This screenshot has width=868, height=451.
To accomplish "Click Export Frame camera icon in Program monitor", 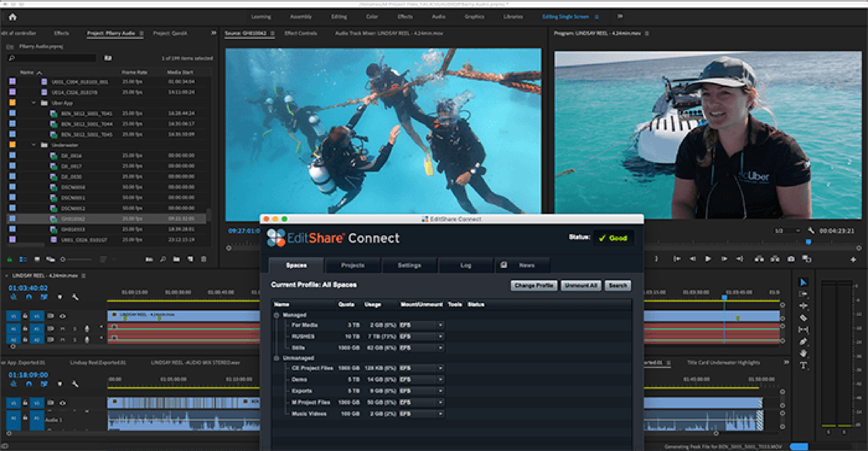I will point(791,259).
